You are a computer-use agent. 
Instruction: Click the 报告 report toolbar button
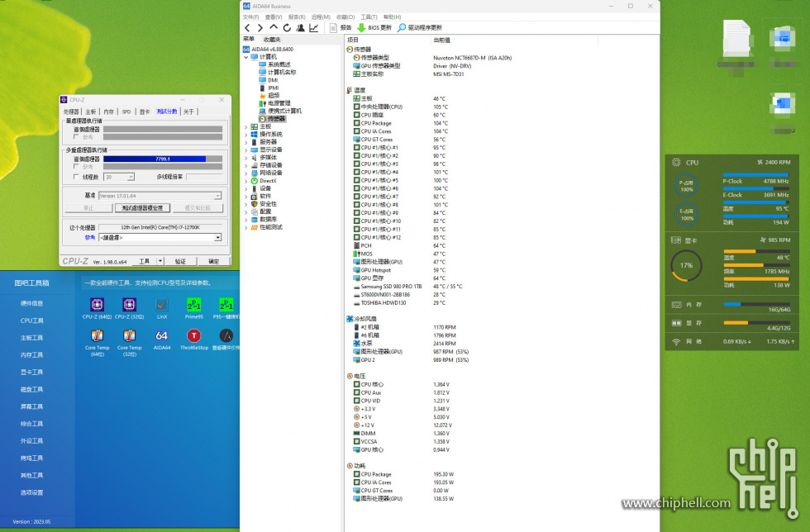pyautogui.click(x=341, y=28)
